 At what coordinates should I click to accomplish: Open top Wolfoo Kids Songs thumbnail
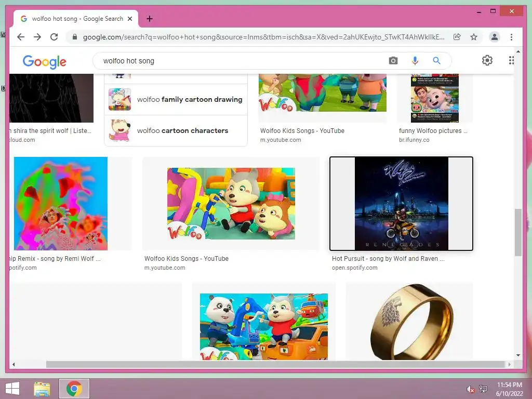[x=322, y=93]
